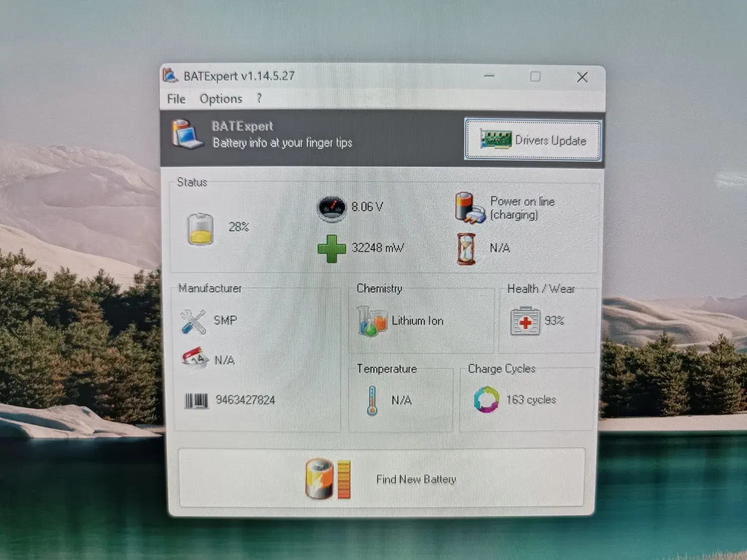Click the green plus charge rate icon
747x560 pixels.
(332, 248)
